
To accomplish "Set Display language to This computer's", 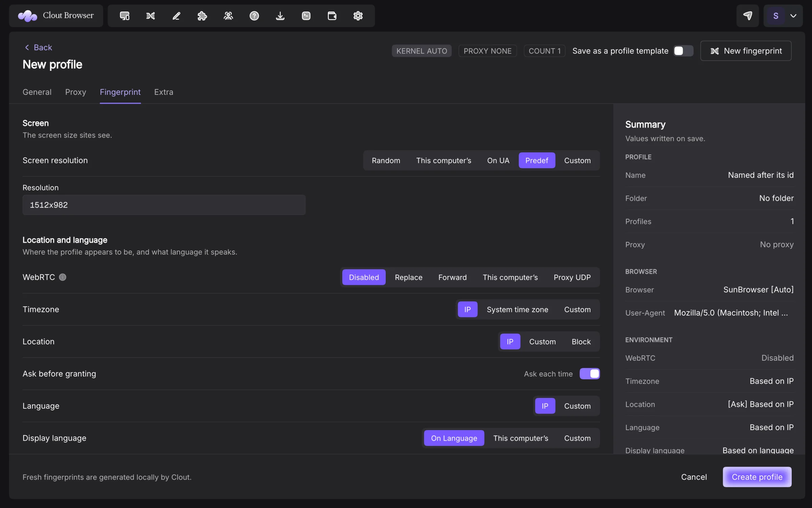I will tap(520, 438).
